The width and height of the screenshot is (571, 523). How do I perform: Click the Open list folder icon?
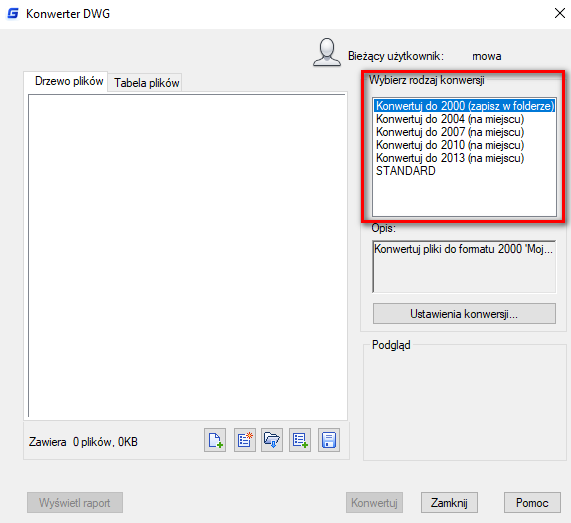[272, 440]
